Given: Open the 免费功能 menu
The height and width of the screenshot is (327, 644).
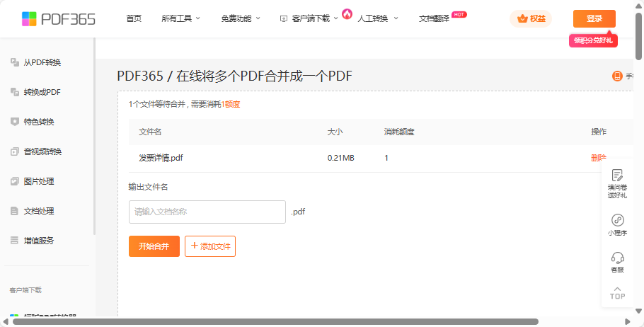Looking at the screenshot, I should [x=236, y=18].
